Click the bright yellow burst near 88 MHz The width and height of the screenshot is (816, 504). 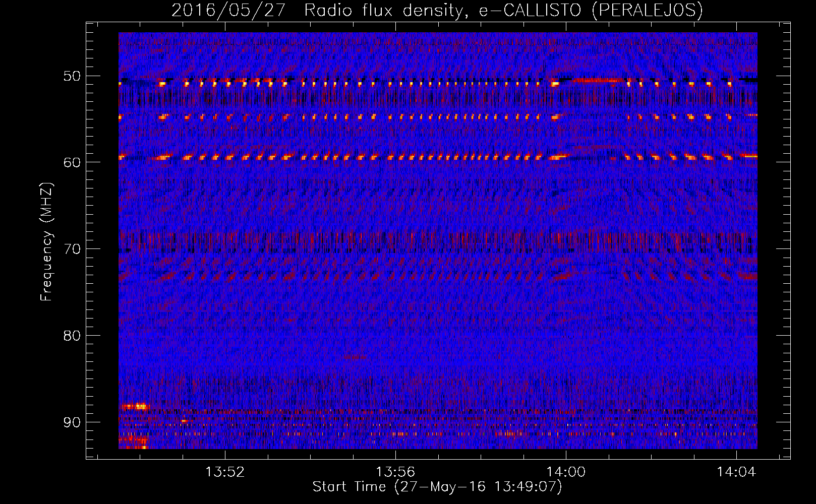point(135,406)
